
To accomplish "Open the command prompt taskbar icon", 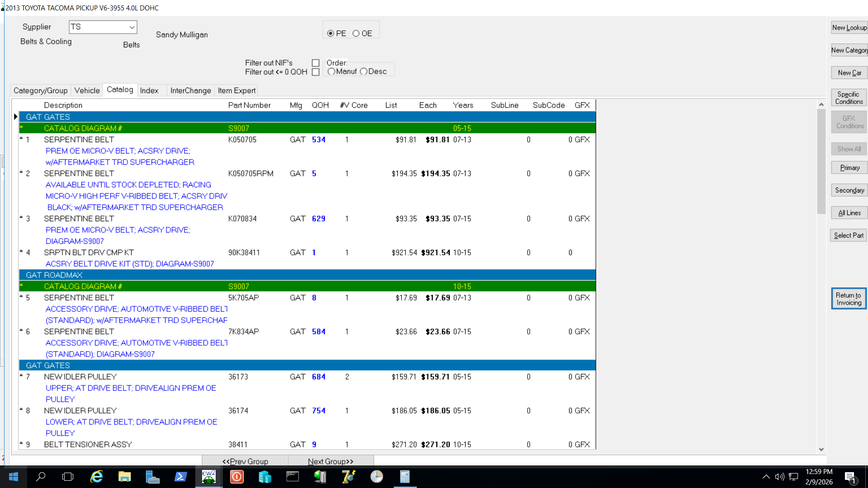I will pos(292,477).
